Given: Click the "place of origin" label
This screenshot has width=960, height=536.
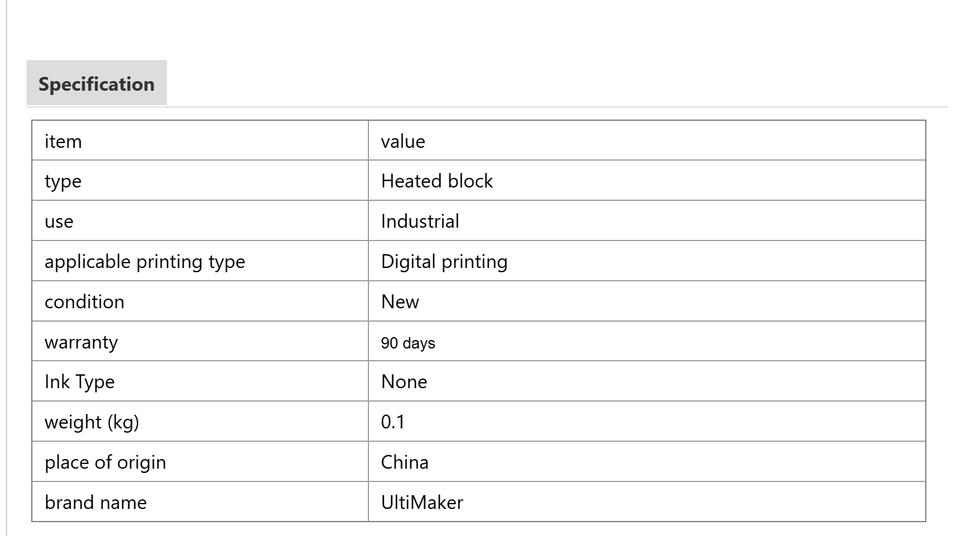Looking at the screenshot, I should click(x=105, y=462).
